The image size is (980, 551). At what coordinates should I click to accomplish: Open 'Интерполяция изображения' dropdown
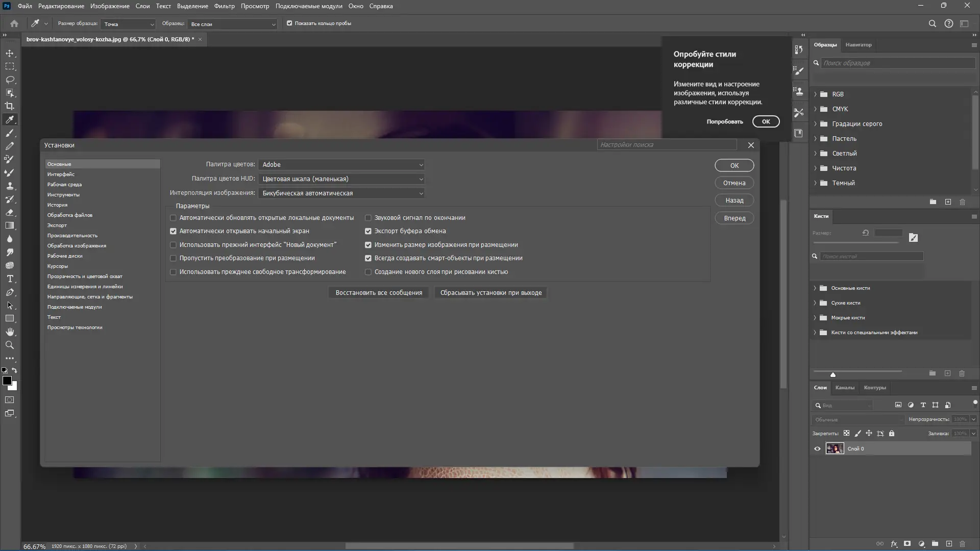click(x=341, y=193)
